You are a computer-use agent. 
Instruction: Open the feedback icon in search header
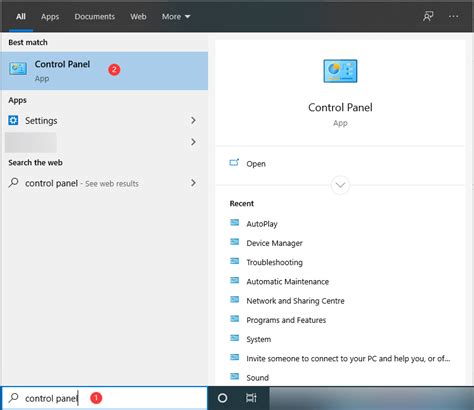pyautogui.click(x=428, y=16)
